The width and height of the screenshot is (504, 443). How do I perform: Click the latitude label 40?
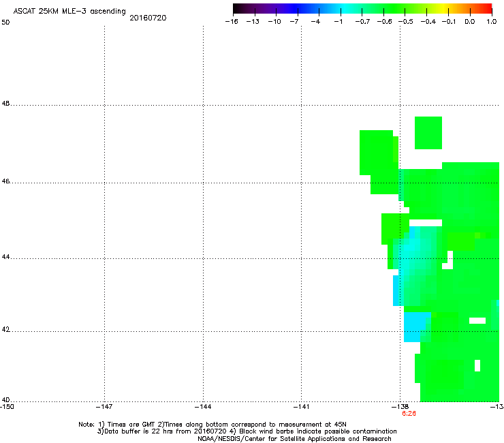5,400
